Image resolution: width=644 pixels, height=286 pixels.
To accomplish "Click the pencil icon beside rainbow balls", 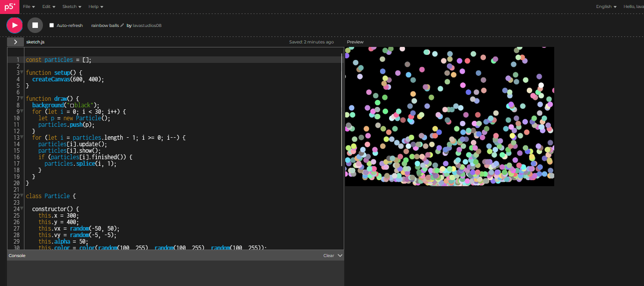I will (122, 25).
